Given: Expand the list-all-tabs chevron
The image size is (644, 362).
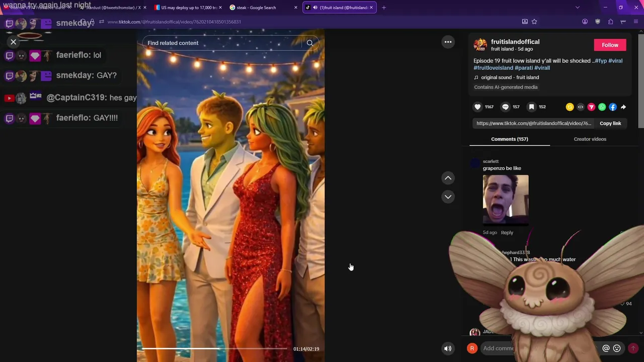Looking at the screenshot, I should tap(578, 8).
